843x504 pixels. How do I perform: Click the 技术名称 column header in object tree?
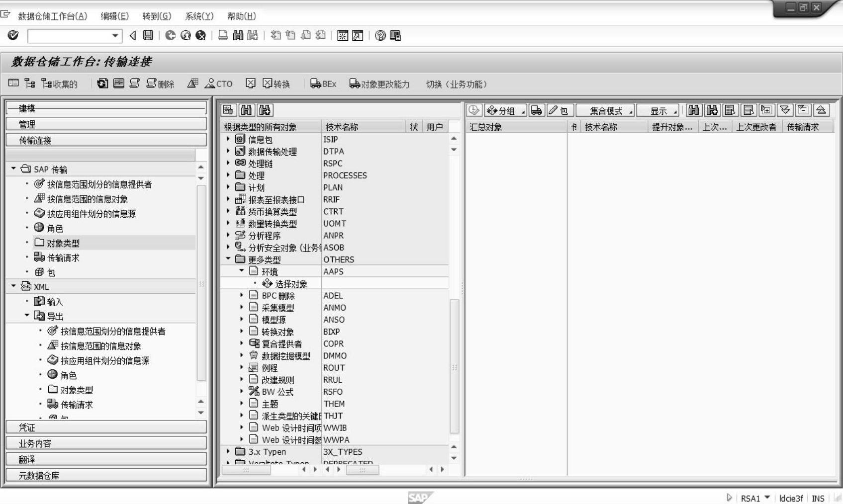[364, 127]
